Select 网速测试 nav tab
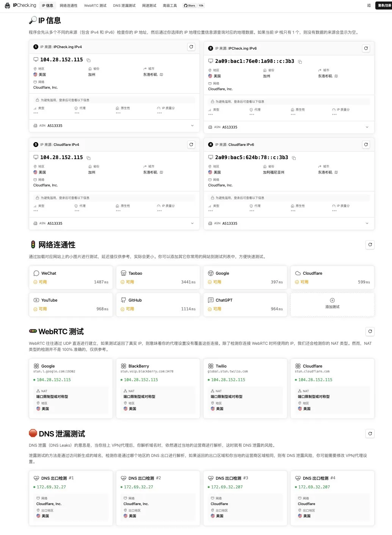 149,6
